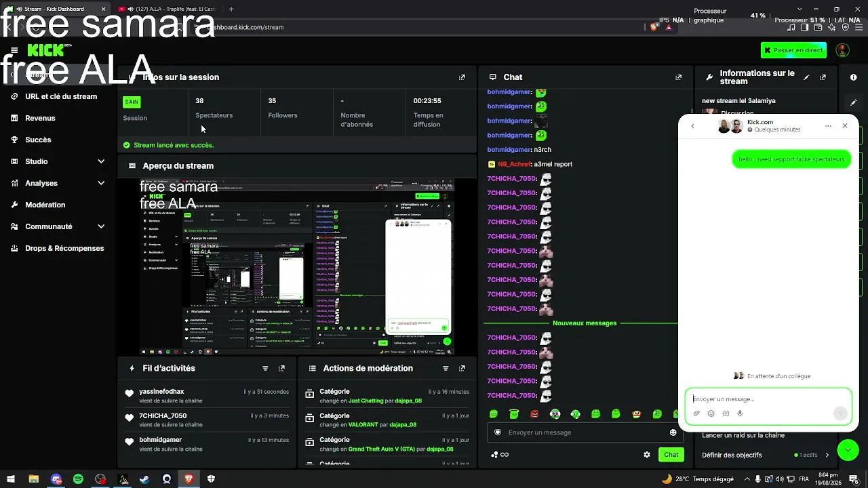Open Spotify from the taskbar
This screenshot has width=868, height=488.
click(x=78, y=479)
